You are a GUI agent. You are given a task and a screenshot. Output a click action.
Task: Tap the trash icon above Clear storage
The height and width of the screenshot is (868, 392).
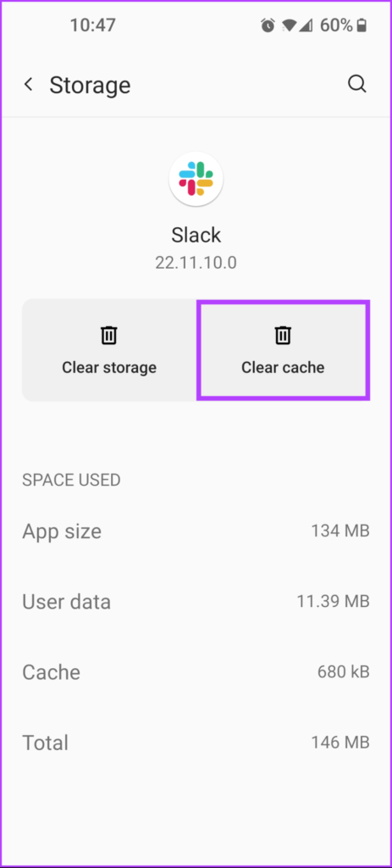109,335
